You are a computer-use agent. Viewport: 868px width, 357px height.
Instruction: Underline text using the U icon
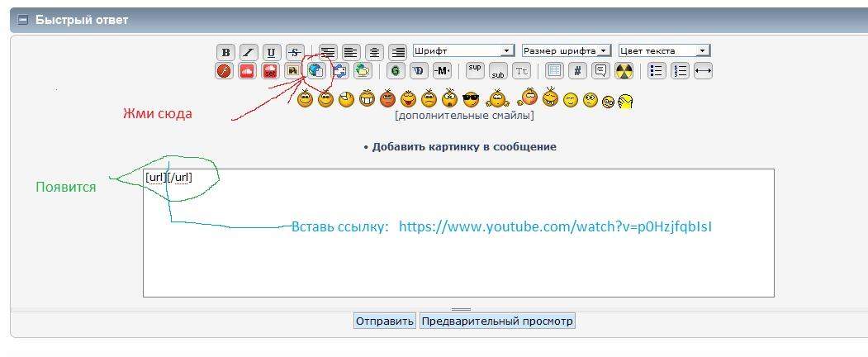pos(271,53)
